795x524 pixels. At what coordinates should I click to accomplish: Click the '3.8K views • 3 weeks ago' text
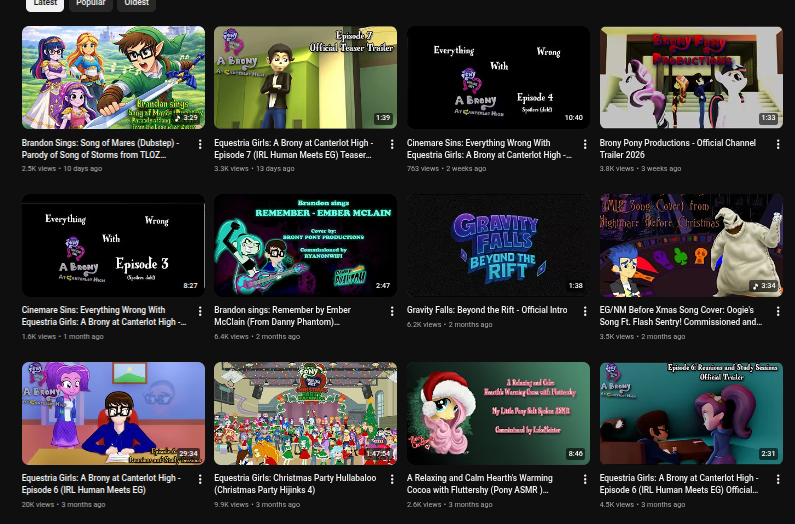point(640,168)
